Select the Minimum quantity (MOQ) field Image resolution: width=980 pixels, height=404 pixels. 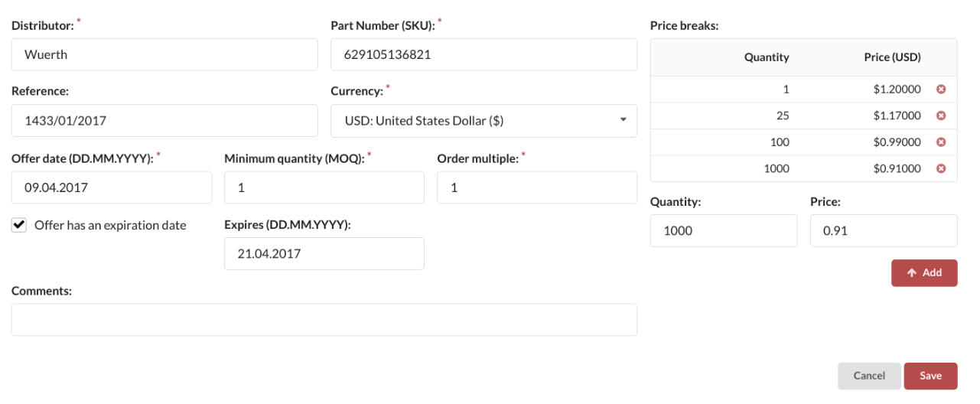(324, 187)
